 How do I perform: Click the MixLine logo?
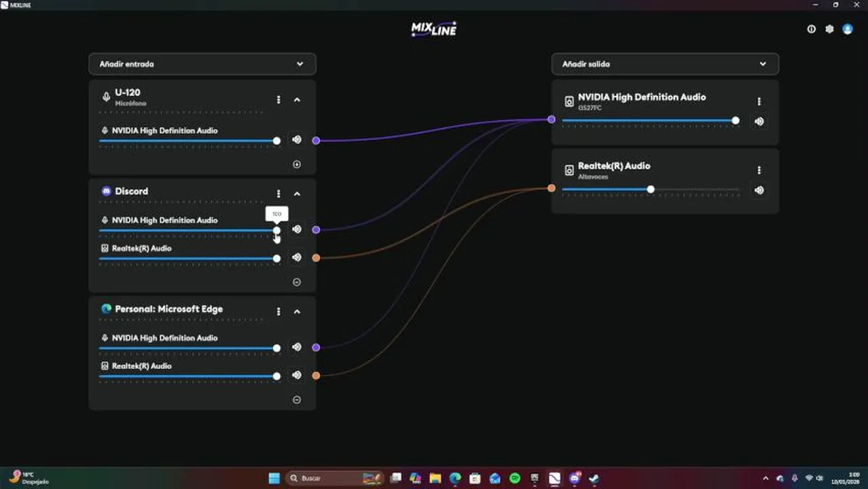tap(434, 29)
